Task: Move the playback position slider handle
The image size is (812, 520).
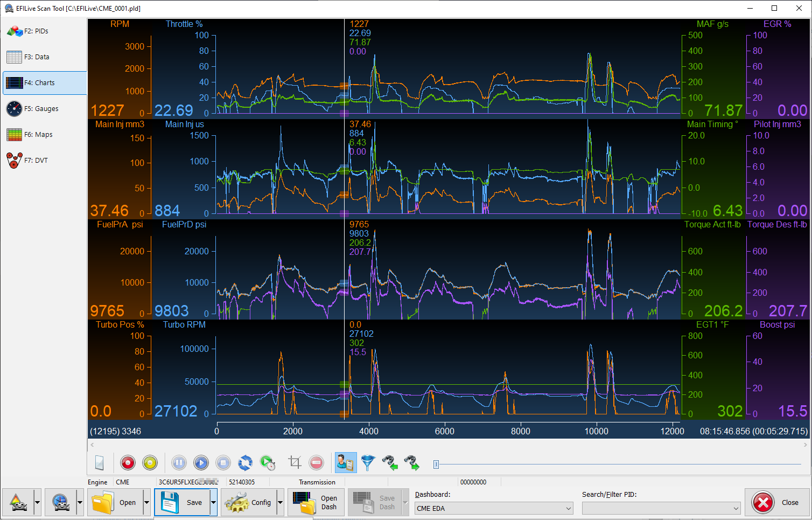Action: point(436,464)
